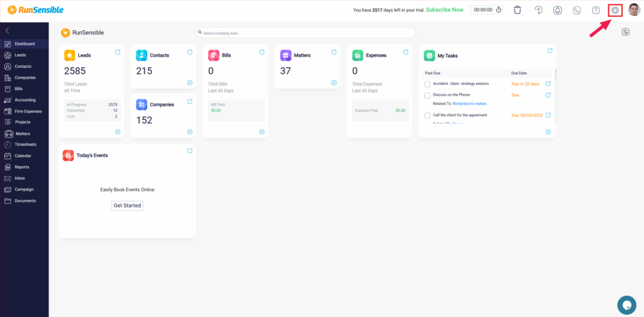
Task: Check the Accident claim strategy session task
Action: point(428,84)
